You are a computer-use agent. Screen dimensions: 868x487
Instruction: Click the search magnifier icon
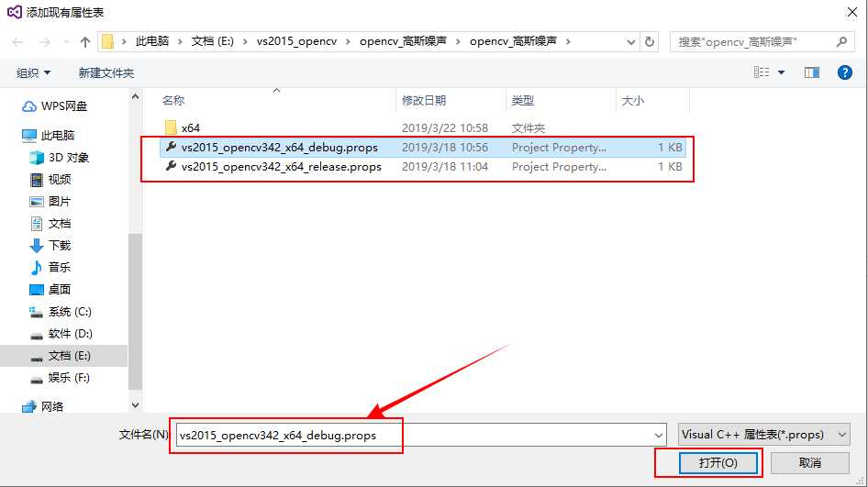pos(842,41)
